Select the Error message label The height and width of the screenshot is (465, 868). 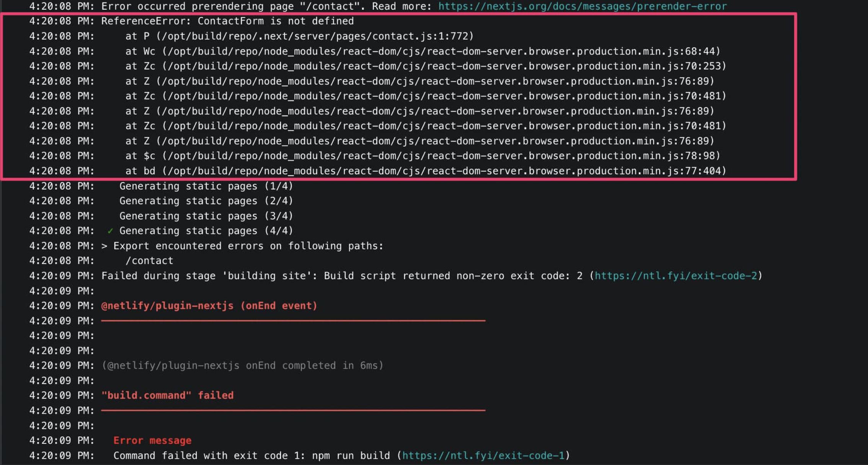tap(152, 440)
